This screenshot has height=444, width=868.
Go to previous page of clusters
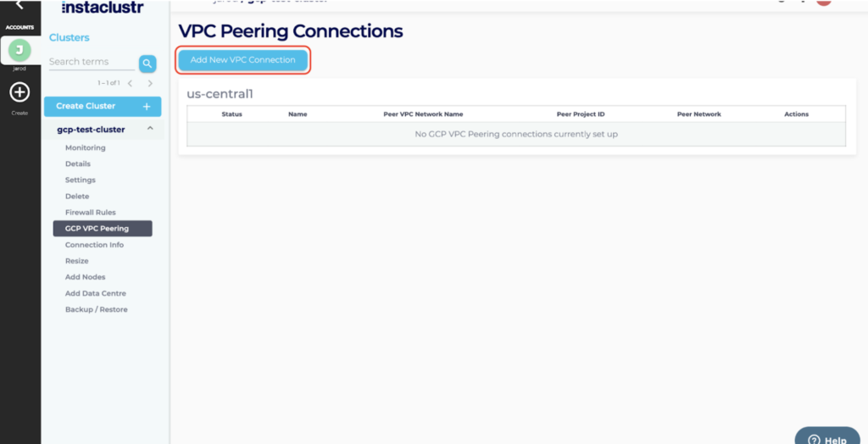coord(130,83)
